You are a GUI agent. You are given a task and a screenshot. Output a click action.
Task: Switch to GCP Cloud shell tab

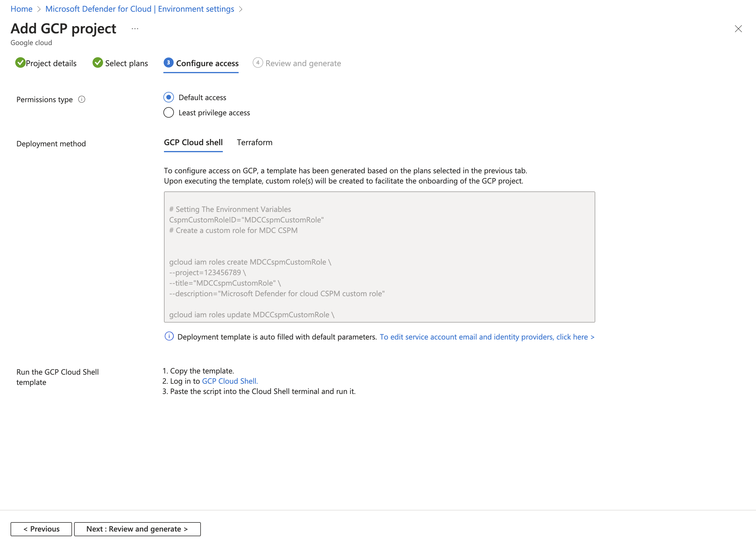coord(193,142)
